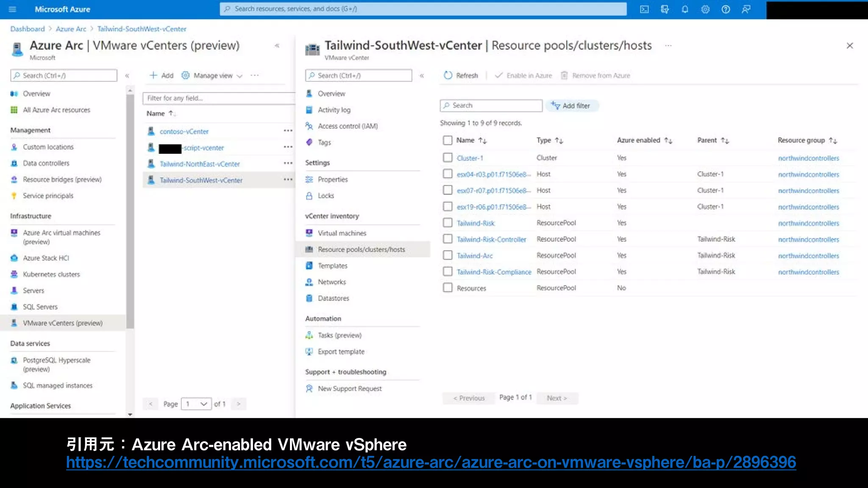
Task: Click the Activity log icon
Action: [309, 110]
